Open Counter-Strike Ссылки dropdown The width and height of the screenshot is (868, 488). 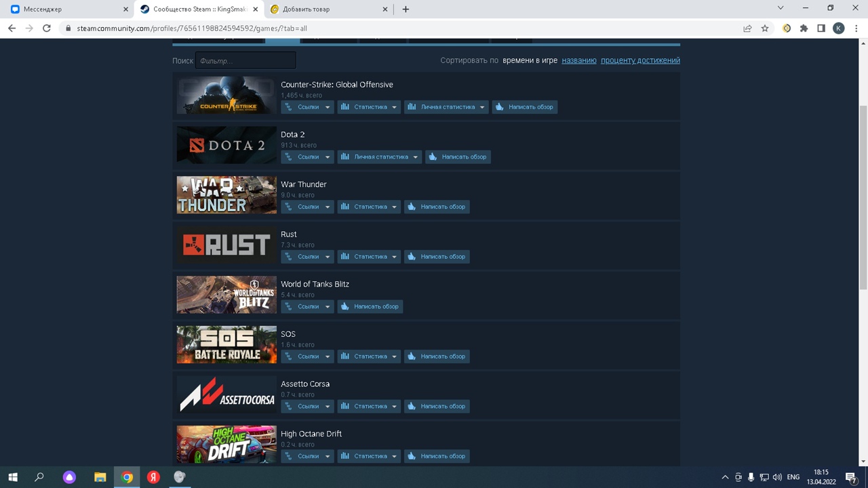[307, 107]
